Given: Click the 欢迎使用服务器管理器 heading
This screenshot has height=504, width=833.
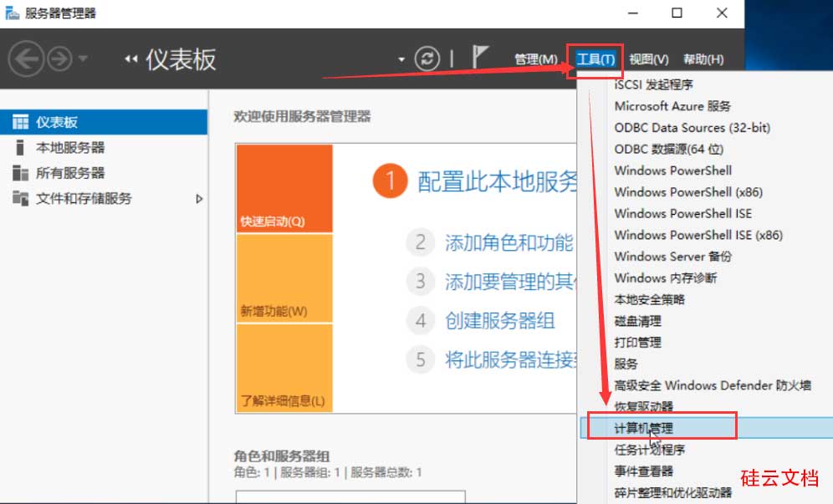Looking at the screenshot, I should [302, 116].
